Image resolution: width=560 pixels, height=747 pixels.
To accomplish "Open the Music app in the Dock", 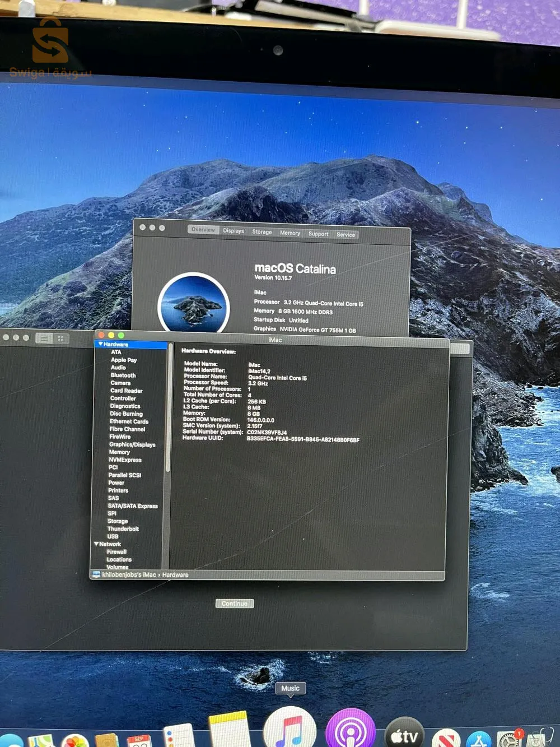I will [289, 730].
